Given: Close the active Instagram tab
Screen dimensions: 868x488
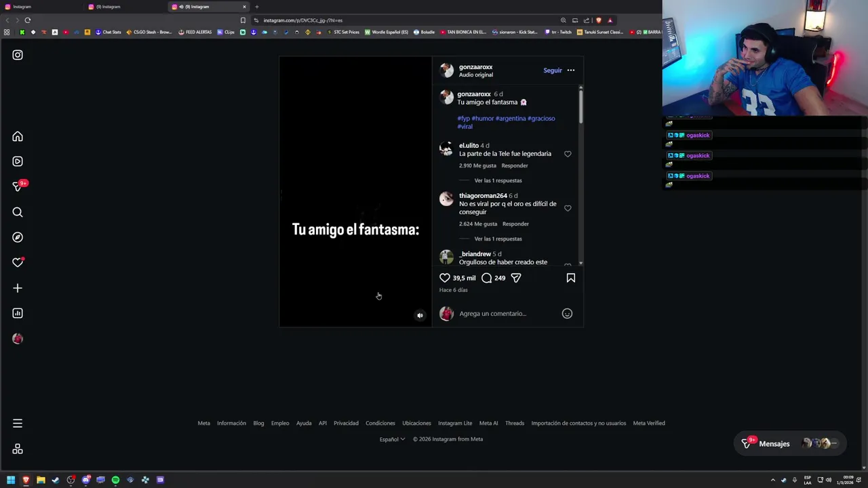Looking at the screenshot, I should pyautogui.click(x=244, y=7).
